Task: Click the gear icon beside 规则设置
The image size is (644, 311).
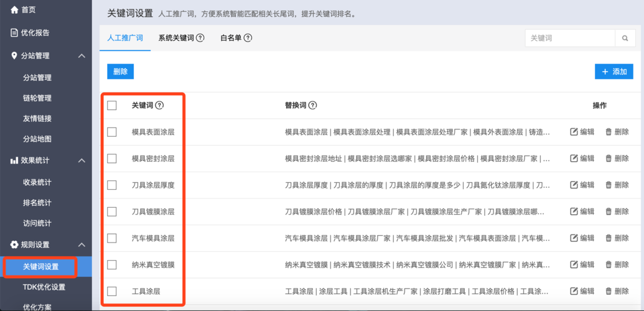Action: (14, 245)
